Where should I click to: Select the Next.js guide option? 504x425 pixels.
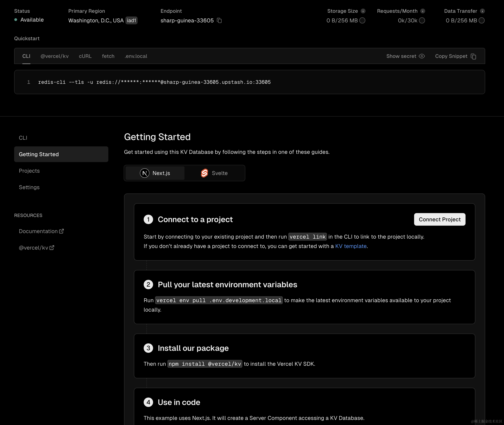pyautogui.click(x=155, y=173)
